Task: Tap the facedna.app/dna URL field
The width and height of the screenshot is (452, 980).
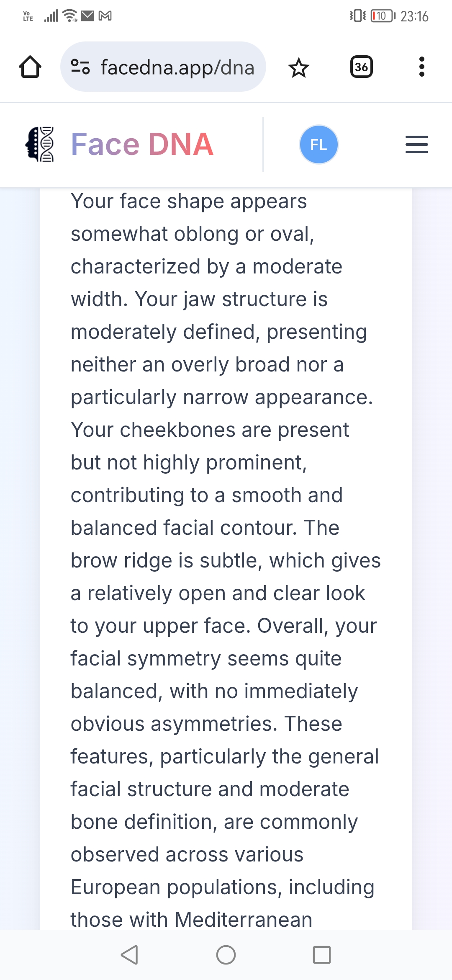Action: [x=163, y=67]
